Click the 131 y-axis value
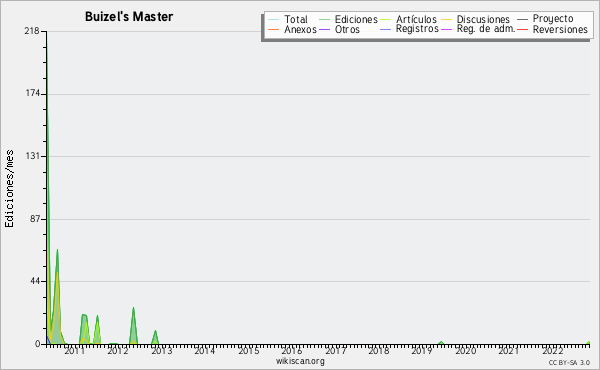This screenshot has height=370, width=600. pyautogui.click(x=32, y=156)
